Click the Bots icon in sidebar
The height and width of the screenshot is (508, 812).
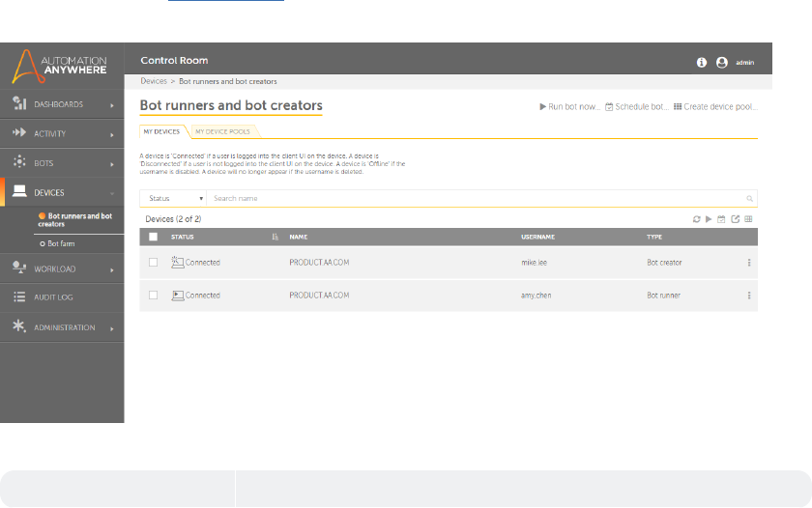(19, 162)
